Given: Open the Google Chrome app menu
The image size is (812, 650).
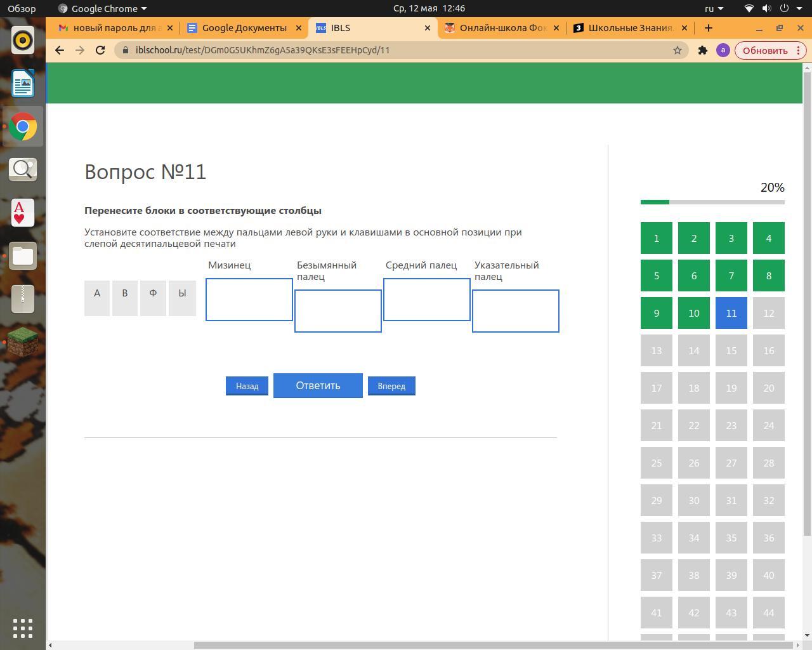Looking at the screenshot, I should (x=102, y=8).
